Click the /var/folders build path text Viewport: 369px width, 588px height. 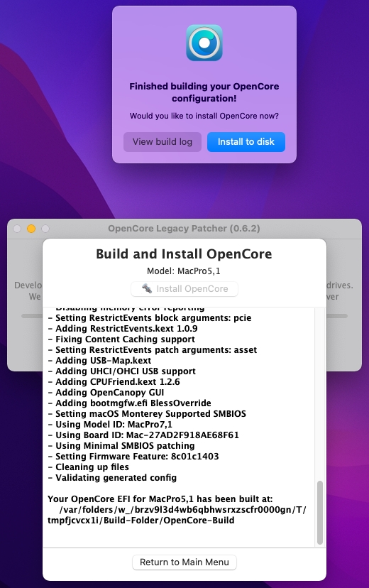pyautogui.click(x=177, y=516)
